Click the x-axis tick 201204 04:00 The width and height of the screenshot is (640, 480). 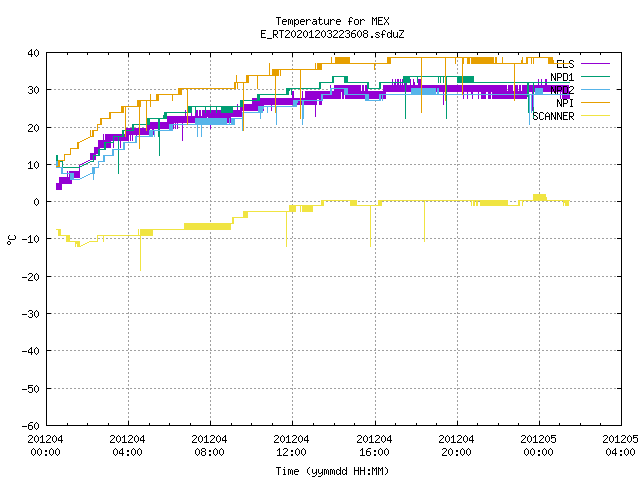click(x=127, y=446)
